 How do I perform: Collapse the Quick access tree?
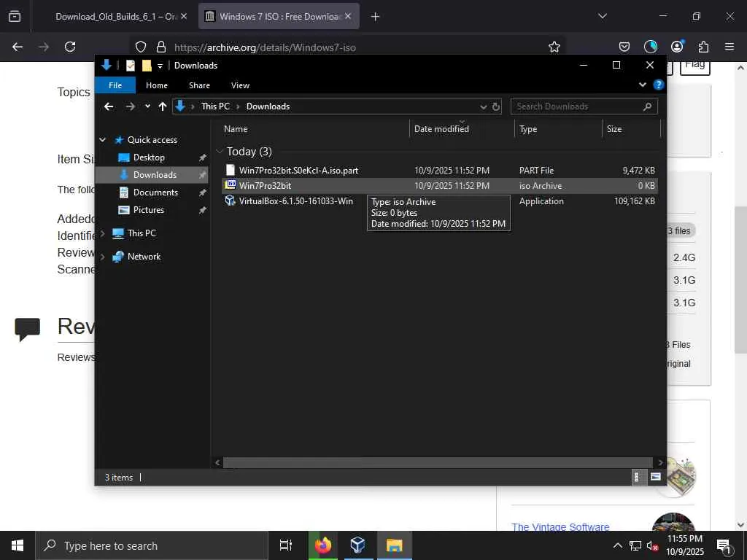click(x=102, y=139)
